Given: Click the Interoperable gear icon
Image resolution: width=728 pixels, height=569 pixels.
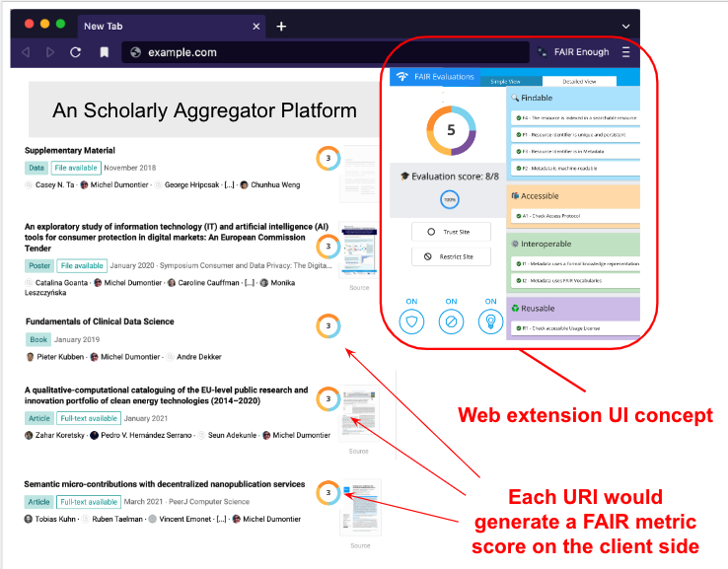Looking at the screenshot, I should (x=515, y=244).
